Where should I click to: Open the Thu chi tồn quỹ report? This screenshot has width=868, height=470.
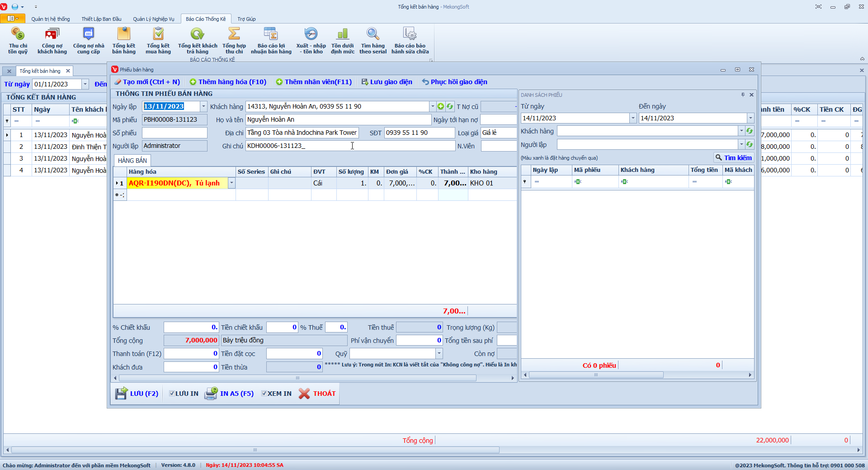pyautogui.click(x=18, y=40)
